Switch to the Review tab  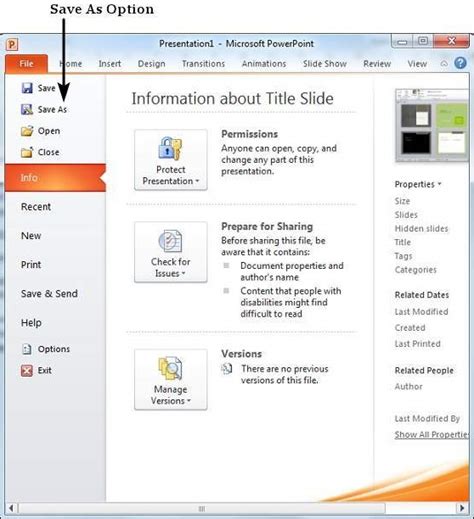point(377,64)
